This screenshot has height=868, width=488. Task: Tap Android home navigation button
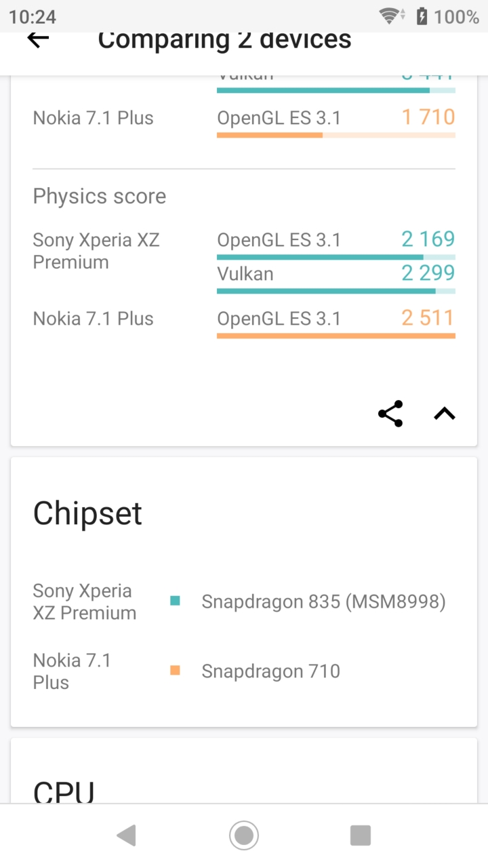[x=244, y=835]
